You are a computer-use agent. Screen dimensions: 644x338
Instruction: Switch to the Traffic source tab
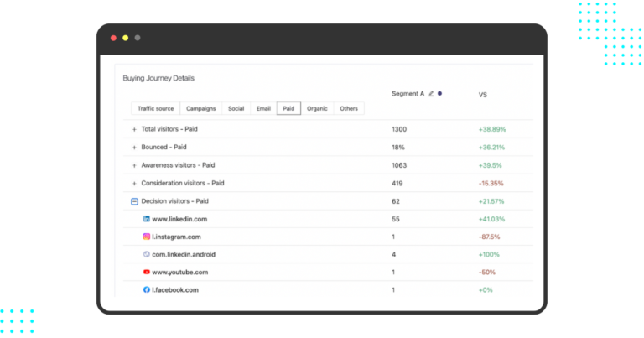[x=156, y=108]
